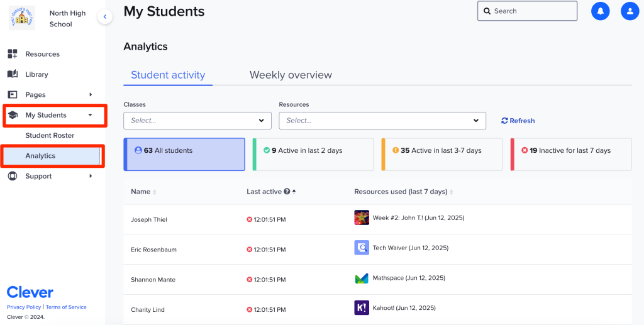Click into the Search field
This screenshot has width=644, height=325.
point(532,11)
